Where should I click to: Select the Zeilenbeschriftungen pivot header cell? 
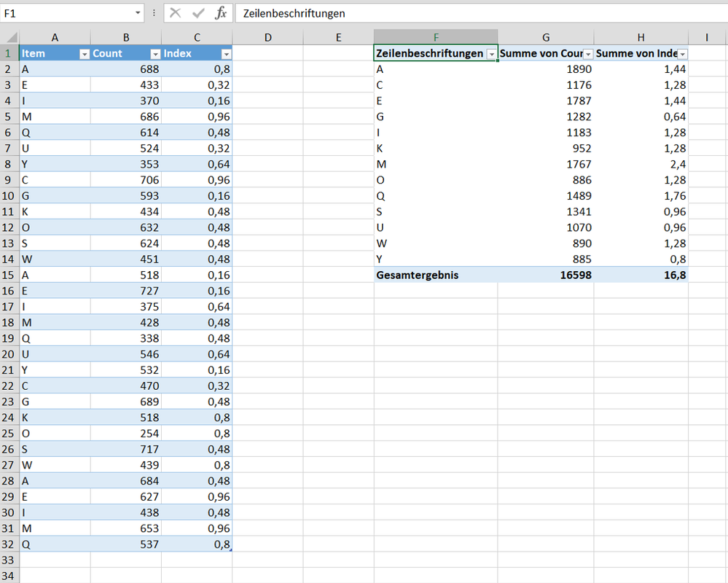436,53
